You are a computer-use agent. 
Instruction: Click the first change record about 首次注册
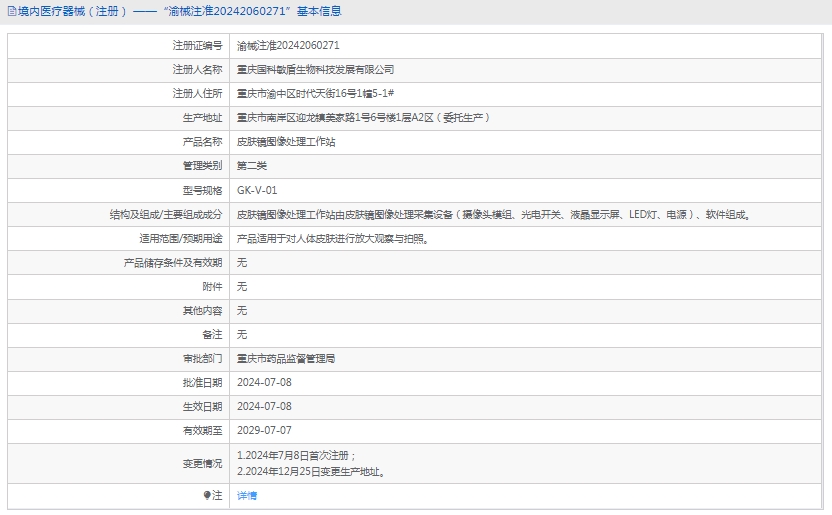(296, 455)
